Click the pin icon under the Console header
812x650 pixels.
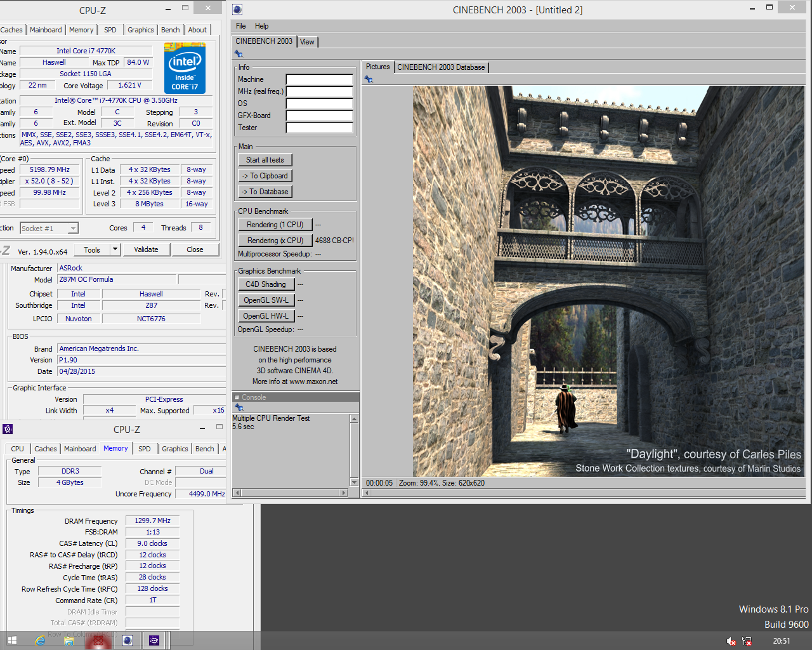(239, 408)
